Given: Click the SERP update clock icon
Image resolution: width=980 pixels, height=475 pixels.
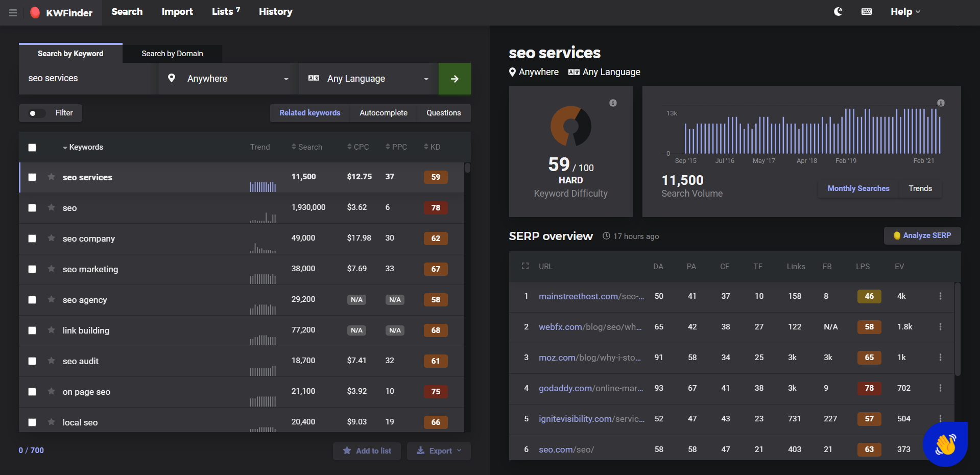Looking at the screenshot, I should point(606,236).
